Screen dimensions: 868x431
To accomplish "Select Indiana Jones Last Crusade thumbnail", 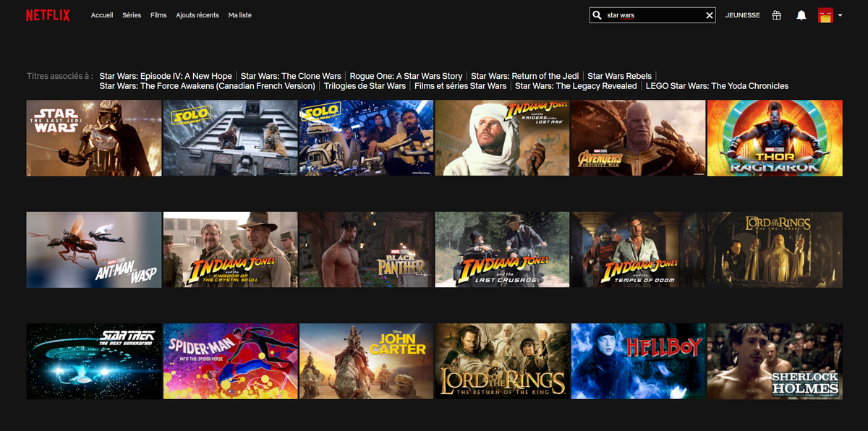I will (502, 249).
